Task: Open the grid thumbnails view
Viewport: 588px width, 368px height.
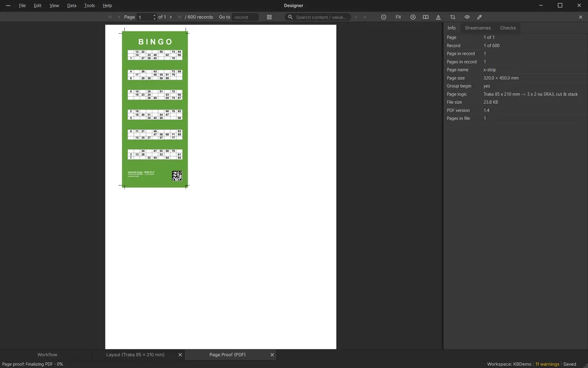Action: click(x=269, y=17)
